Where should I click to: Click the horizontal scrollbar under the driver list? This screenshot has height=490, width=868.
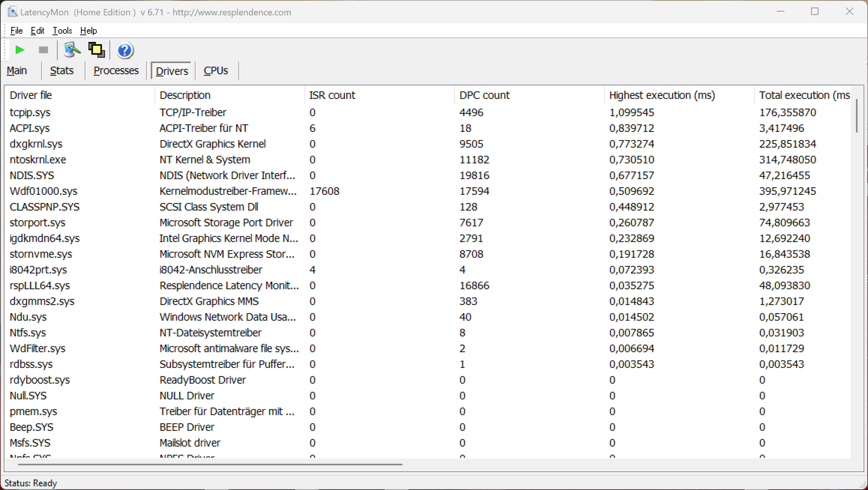210,464
